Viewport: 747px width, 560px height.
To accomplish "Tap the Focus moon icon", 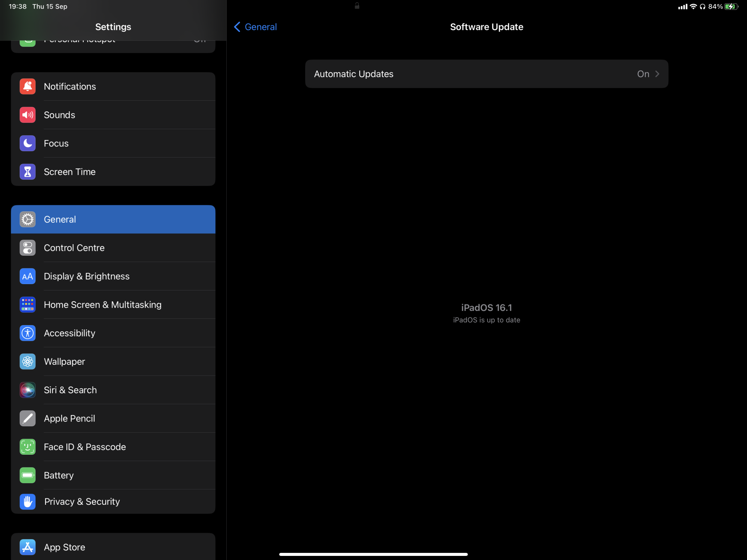I will click(x=28, y=143).
